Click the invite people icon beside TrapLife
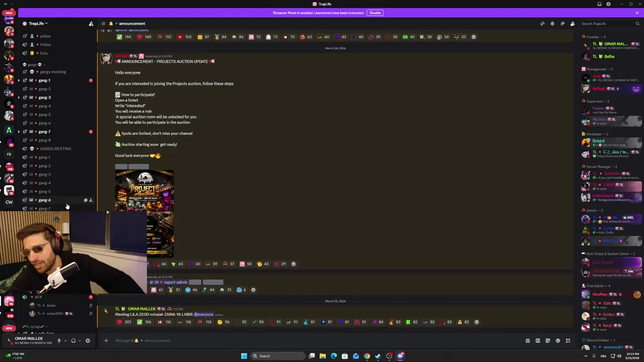This screenshot has width=644, height=362. pos(91,24)
